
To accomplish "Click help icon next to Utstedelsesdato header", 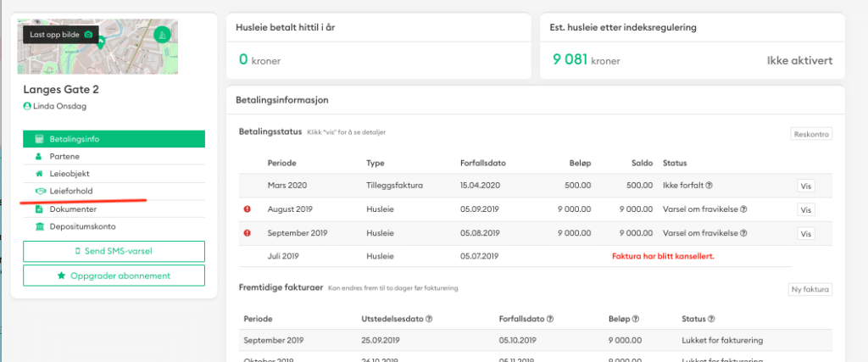I will click(x=430, y=320).
